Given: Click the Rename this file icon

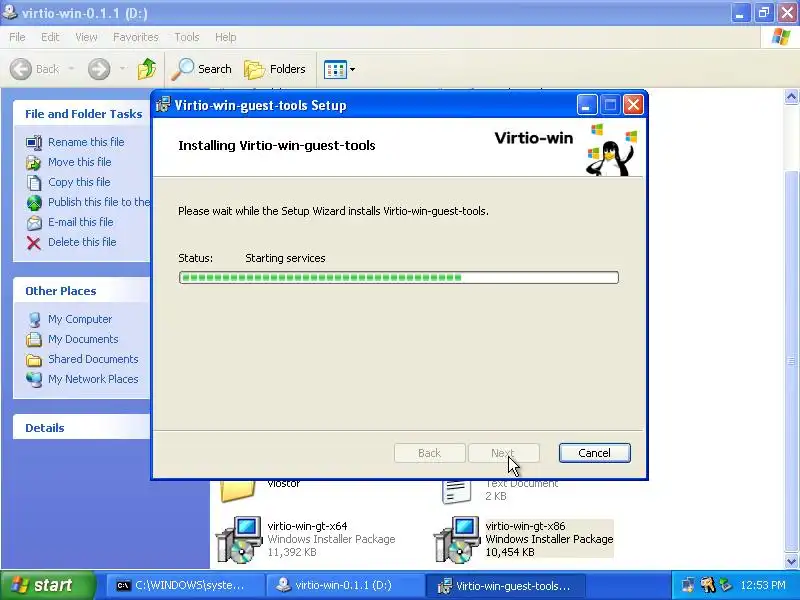Looking at the screenshot, I should tap(34, 142).
